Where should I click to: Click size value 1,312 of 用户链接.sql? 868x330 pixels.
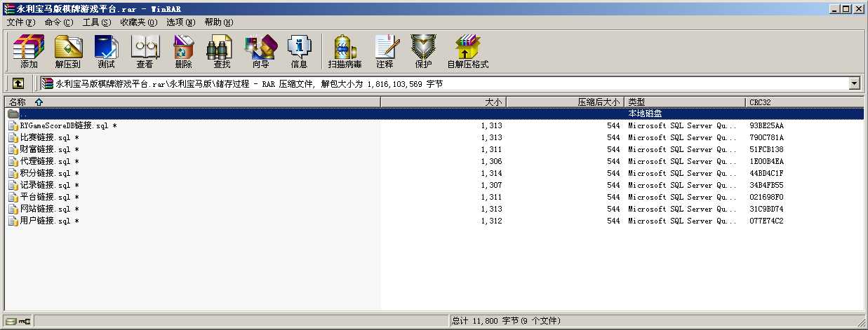pyautogui.click(x=491, y=221)
